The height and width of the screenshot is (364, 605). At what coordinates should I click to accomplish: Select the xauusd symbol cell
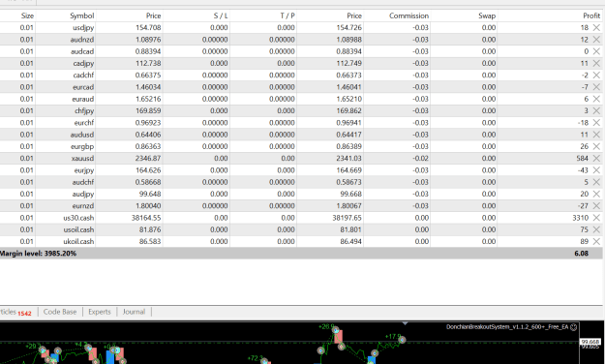(82, 158)
